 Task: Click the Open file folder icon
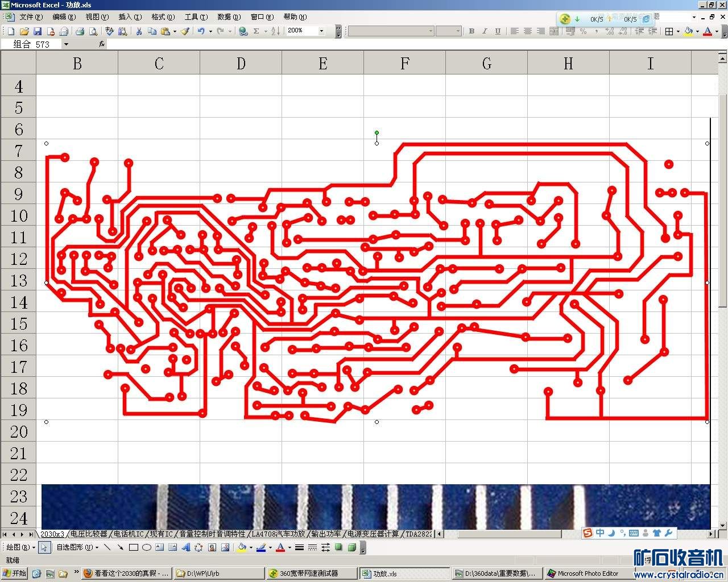coord(24,31)
